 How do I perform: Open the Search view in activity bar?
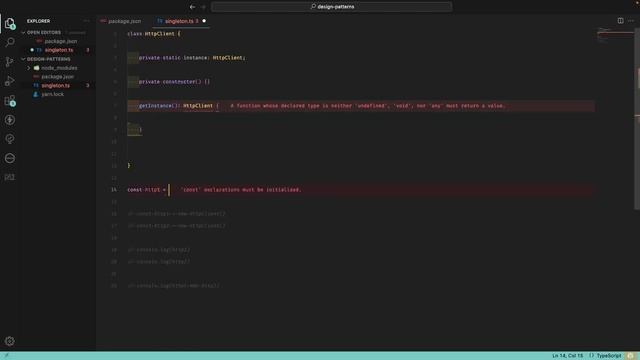point(10,42)
